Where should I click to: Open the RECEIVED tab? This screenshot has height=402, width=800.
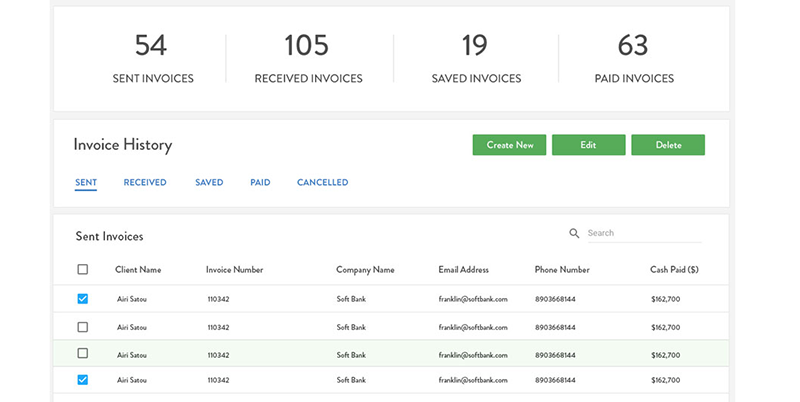(x=145, y=183)
